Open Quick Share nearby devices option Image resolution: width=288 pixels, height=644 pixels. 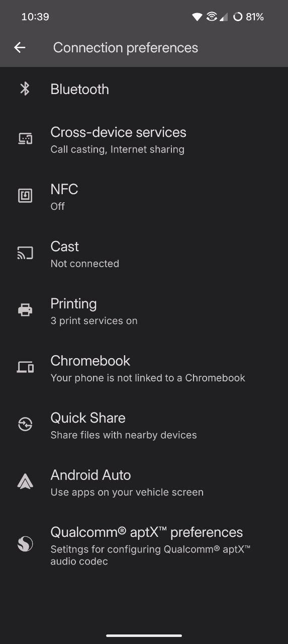[x=144, y=425]
